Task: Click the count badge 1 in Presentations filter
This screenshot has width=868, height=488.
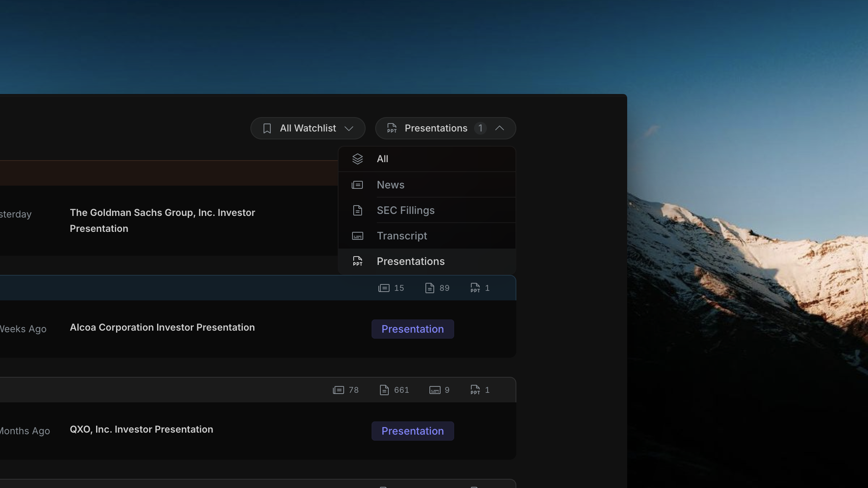Action: click(x=480, y=128)
